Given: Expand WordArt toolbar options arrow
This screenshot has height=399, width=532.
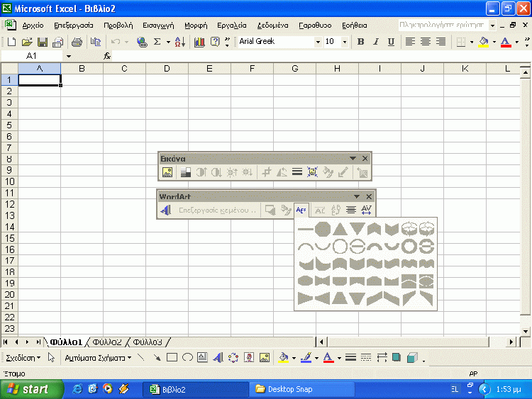Looking at the screenshot, I should pyautogui.click(x=357, y=196).
